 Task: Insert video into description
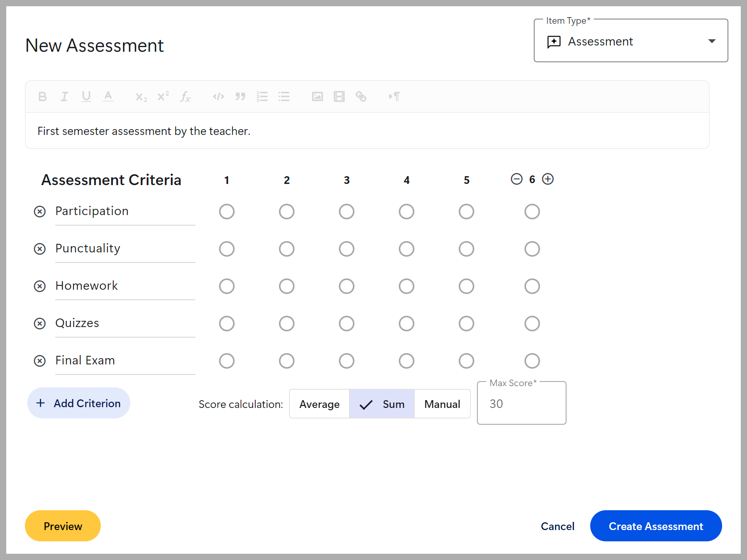tap(339, 96)
